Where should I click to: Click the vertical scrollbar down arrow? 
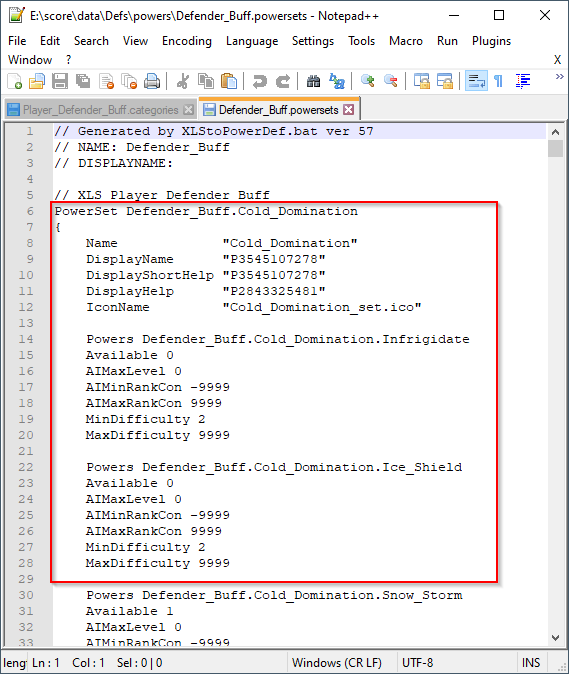click(555, 637)
